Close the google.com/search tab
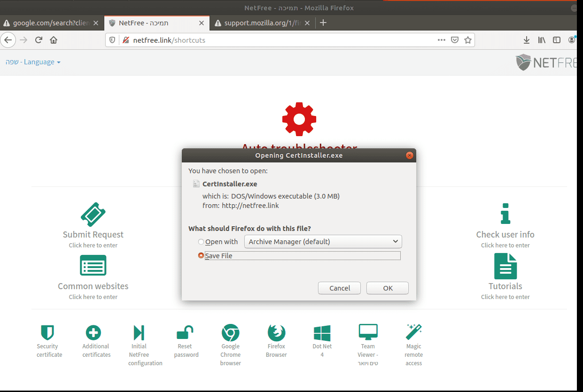The image size is (583, 392). tap(96, 23)
